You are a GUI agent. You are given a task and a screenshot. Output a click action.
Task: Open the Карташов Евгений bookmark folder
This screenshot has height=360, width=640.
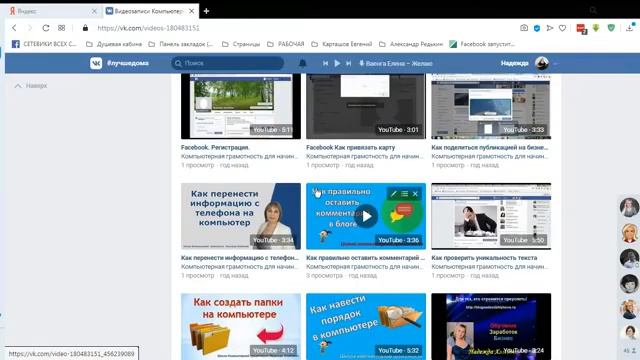342,44
